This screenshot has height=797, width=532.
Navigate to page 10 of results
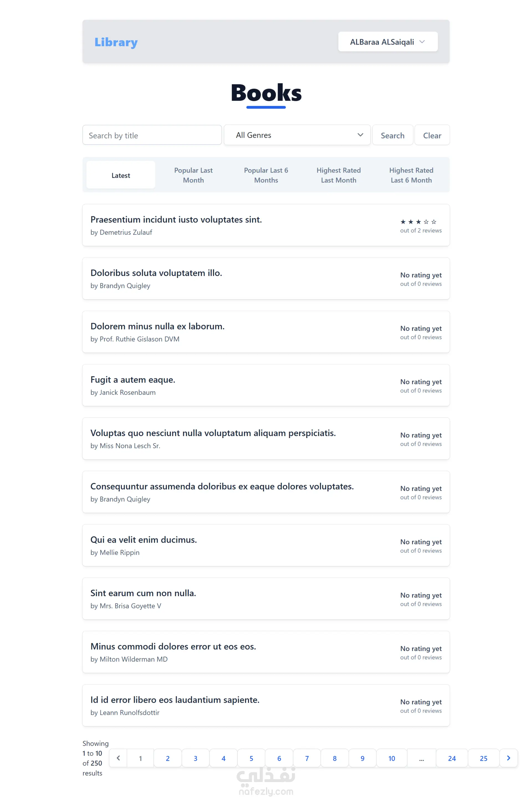click(392, 758)
